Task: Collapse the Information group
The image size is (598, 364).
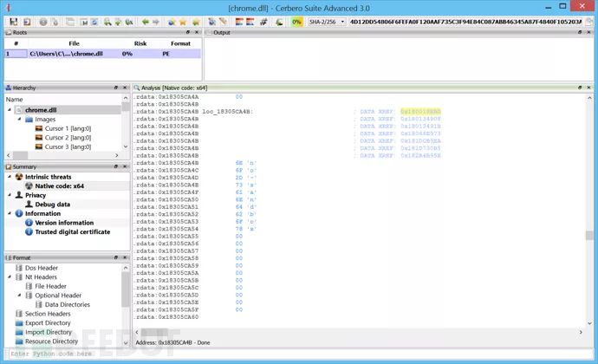Action: [10, 214]
